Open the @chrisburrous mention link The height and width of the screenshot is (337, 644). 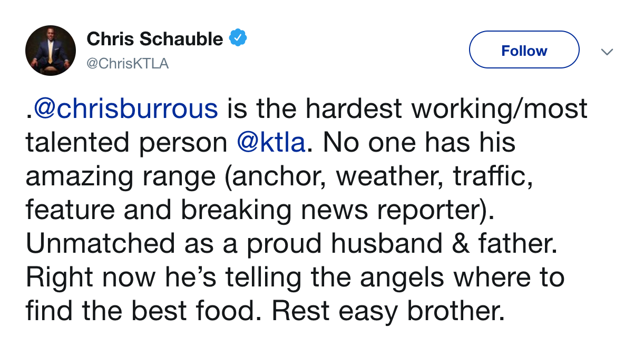coord(124,108)
